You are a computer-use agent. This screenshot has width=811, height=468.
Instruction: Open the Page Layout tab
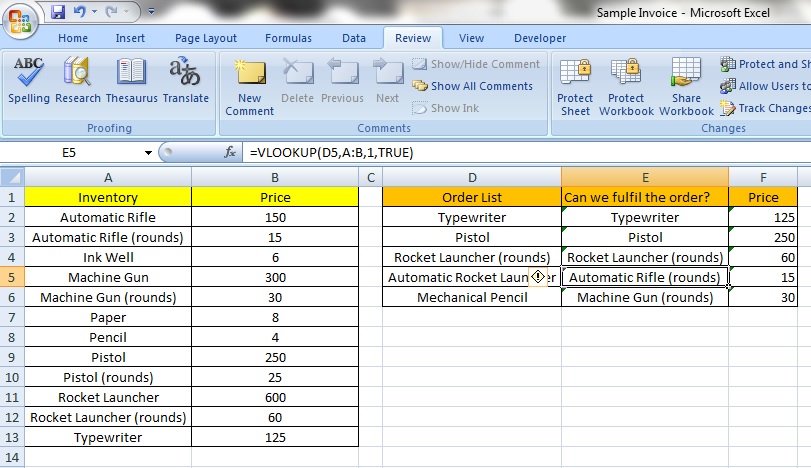[x=206, y=38]
